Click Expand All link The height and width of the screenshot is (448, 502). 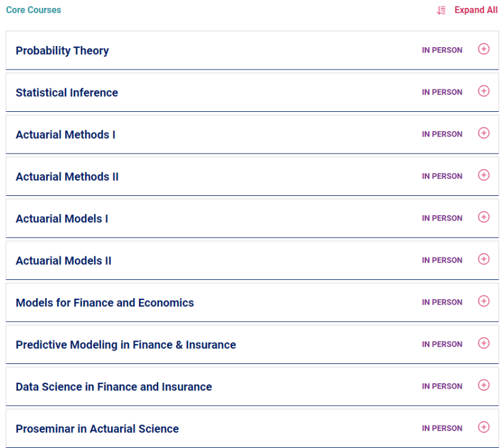tap(476, 10)
